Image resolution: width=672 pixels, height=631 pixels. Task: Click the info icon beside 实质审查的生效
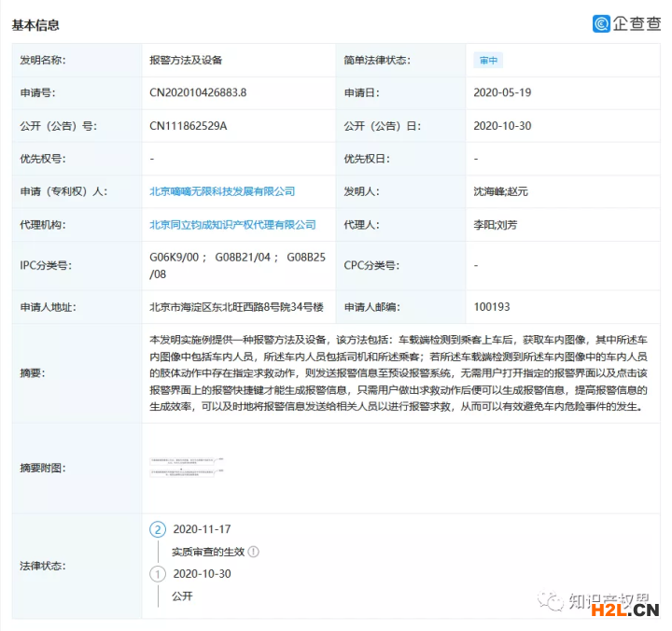pyautogui.click(x=253, y=552)
